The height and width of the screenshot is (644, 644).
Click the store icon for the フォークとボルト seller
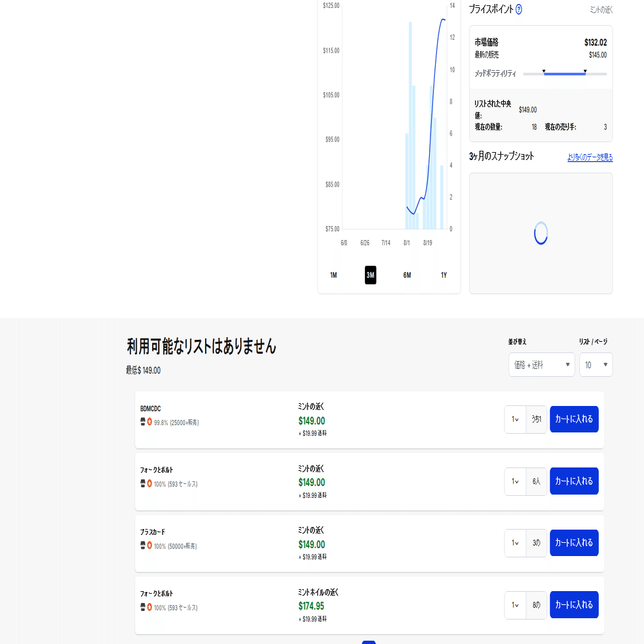click(141, 483)
